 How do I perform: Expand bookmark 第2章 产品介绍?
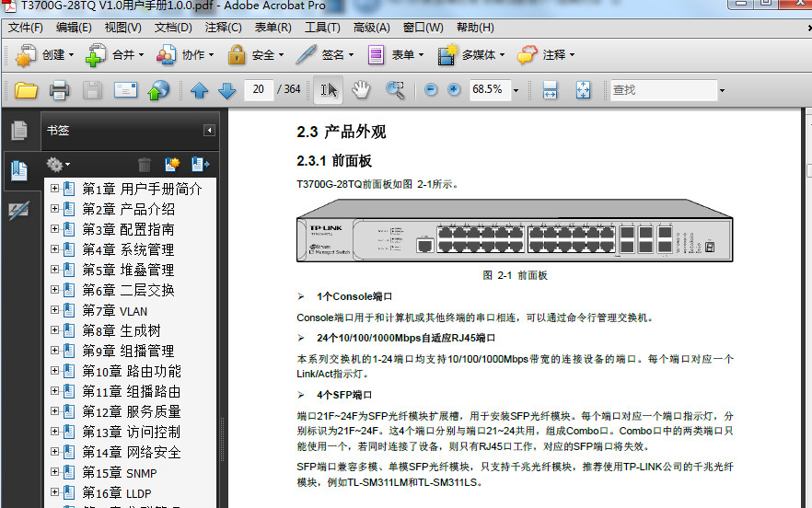54,209
